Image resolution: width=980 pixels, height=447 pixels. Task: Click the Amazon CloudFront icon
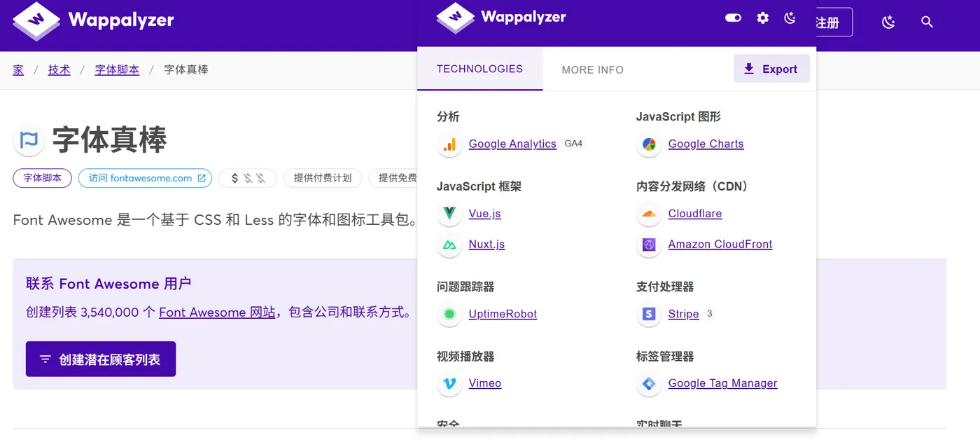648,245
